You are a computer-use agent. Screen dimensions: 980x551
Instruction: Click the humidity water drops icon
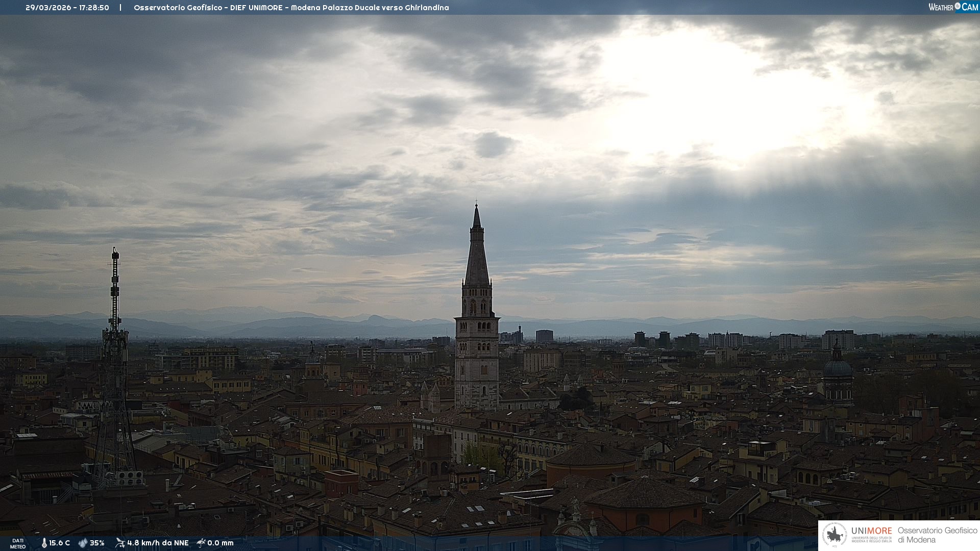(83, 543)
